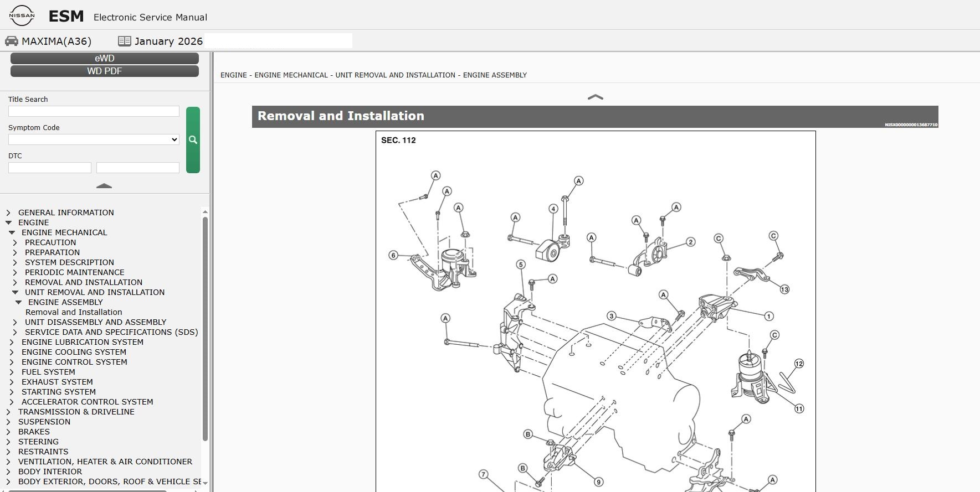Click callout 4 in the diagram

pyautogui.click(x=553, y=209)
